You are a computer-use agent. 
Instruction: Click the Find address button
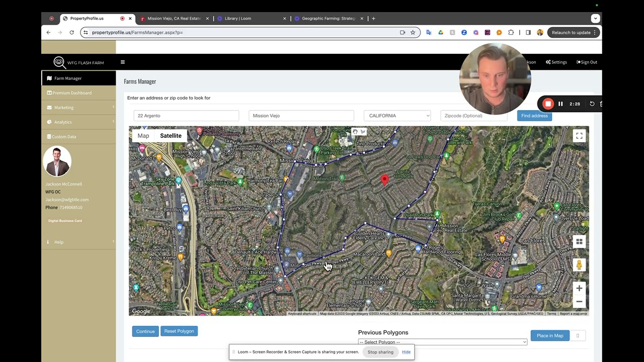point(534,116)
